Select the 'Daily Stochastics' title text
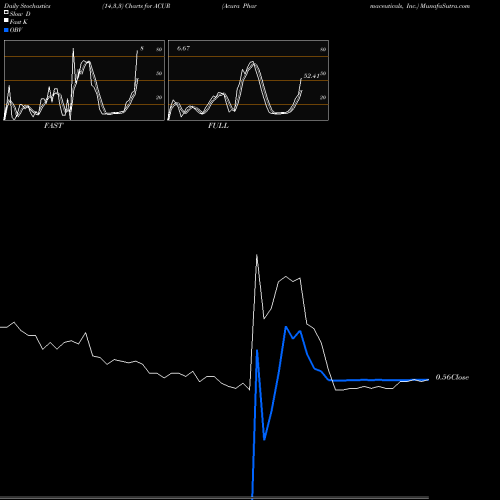Screen dimensions: 500x500 coord(27,6)
